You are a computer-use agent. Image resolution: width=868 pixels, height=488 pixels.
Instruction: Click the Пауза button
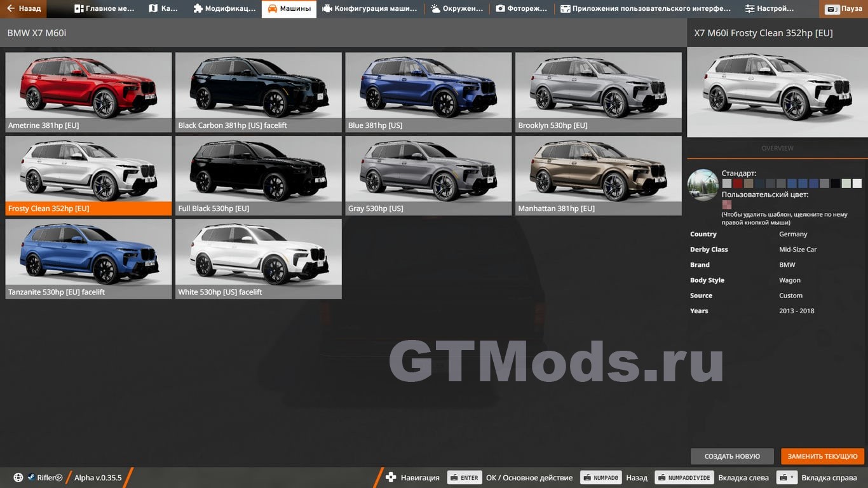[844, 9]
